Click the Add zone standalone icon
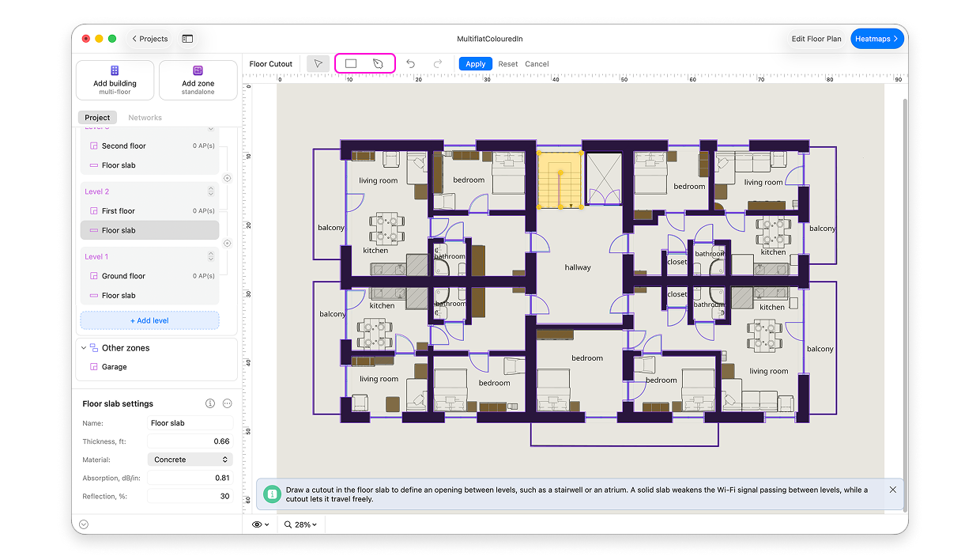Image resolution: width=980 pixels, height=560 pixels. pos(198,70)
